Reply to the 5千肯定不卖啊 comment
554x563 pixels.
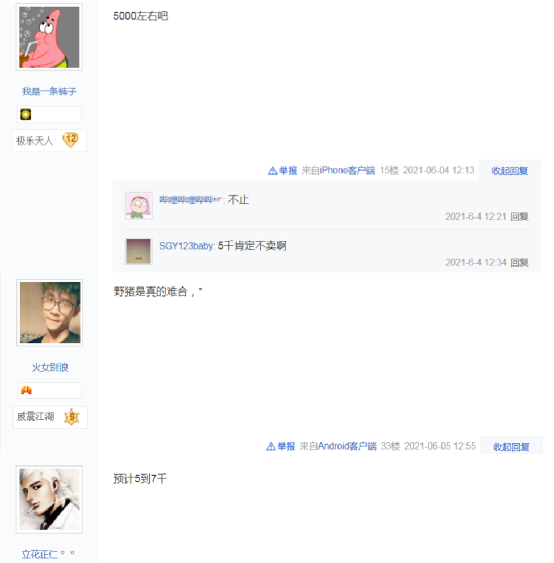pyautogui.click(x=519, y=262)
